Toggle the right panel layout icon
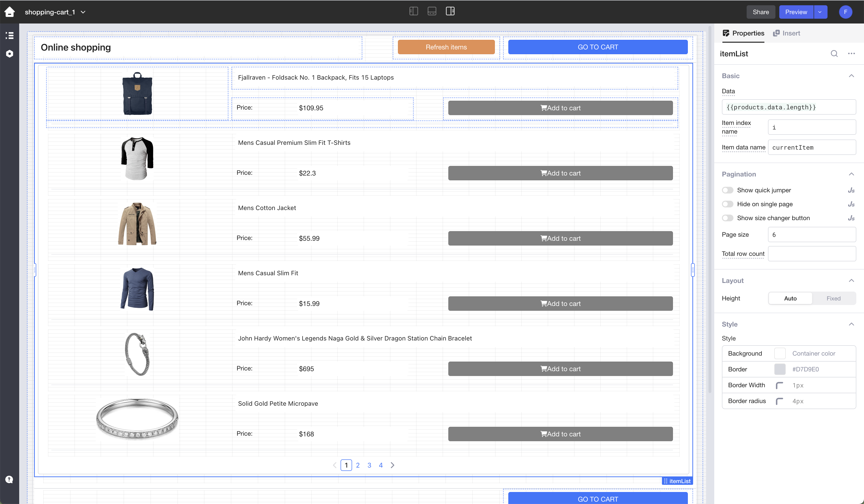 click(450, 11)
